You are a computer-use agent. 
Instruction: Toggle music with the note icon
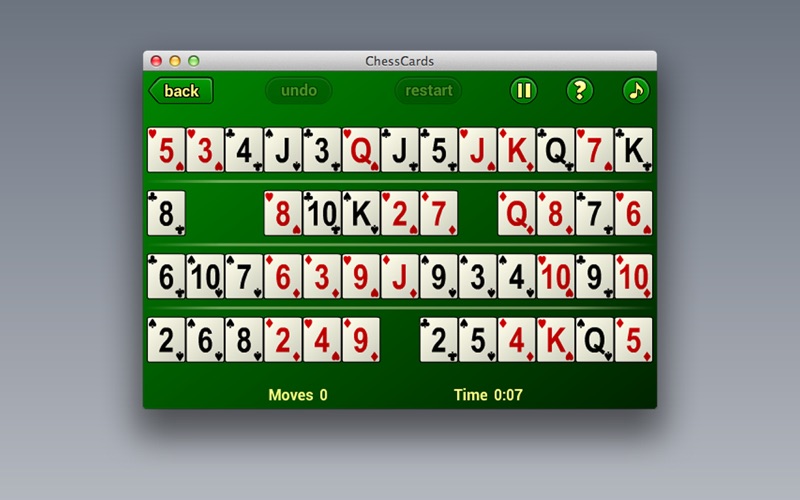[635, 91]
